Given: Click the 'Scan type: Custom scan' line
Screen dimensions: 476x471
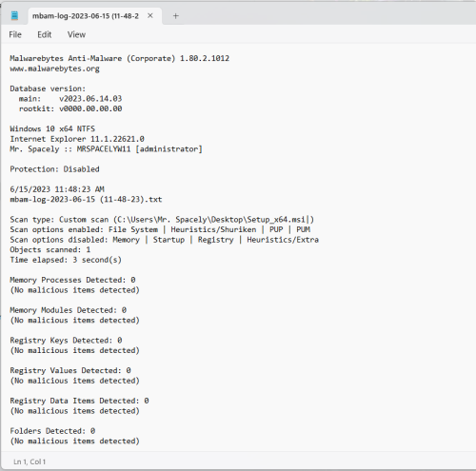Looking at the screenshot, I should click(x=162, y=220).
